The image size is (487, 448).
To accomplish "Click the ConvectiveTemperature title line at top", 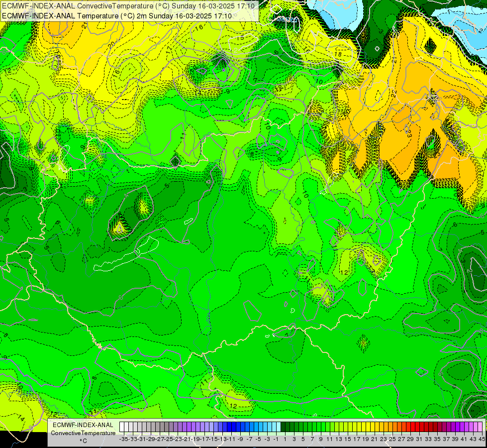I will coord(128,6).
